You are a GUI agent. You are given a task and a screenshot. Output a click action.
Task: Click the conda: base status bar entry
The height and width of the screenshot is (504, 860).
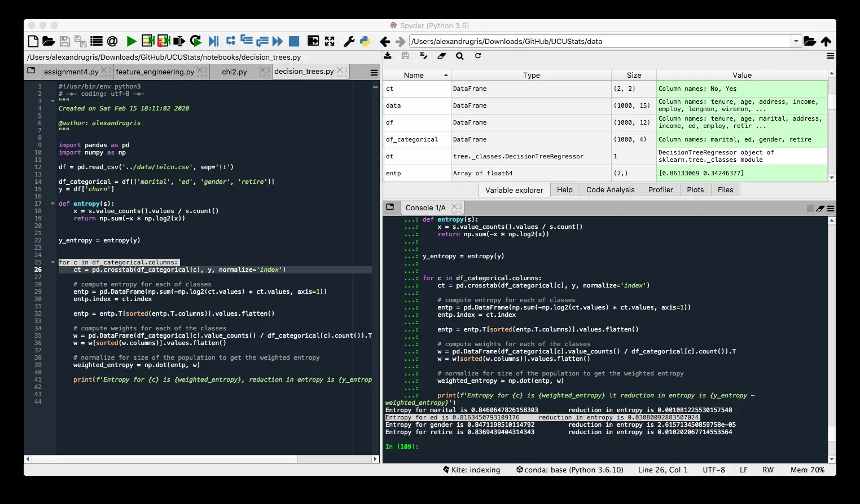[569, 470]
